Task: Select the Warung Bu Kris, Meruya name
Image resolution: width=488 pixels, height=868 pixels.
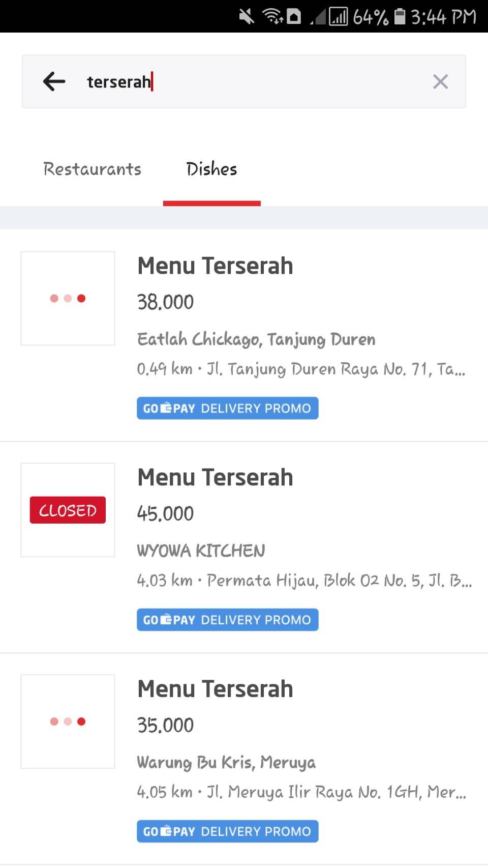Action: 226,762
